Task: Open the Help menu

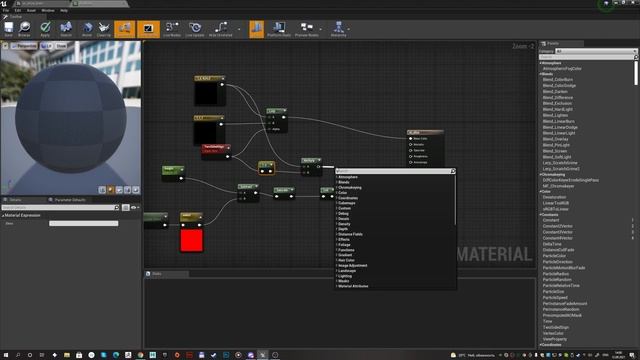Action: pyautogui.click(x=64, y=10)
